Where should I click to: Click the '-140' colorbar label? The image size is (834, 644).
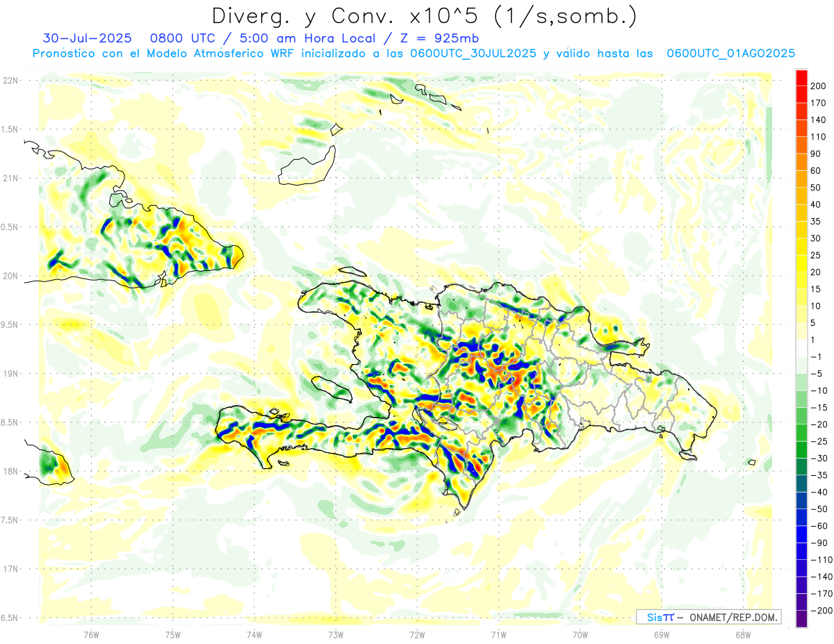[x=821, y=577]
